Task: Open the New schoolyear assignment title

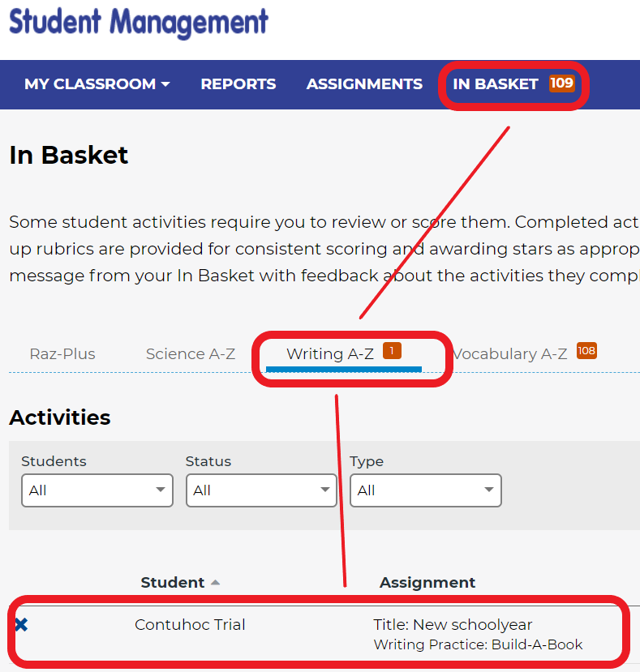Action: [453, 624]
